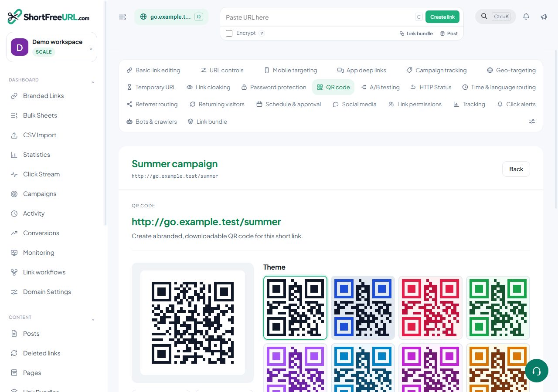This screenshot has height=392, width=558.
Task: Open the Basic link editing tab
Action: pos(153,70)
